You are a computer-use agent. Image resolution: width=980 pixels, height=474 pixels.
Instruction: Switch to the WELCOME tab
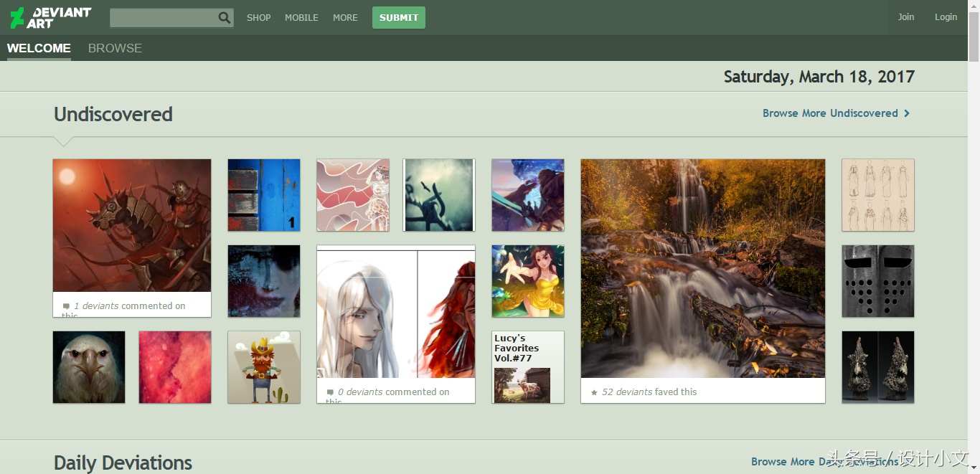(39, 49)
